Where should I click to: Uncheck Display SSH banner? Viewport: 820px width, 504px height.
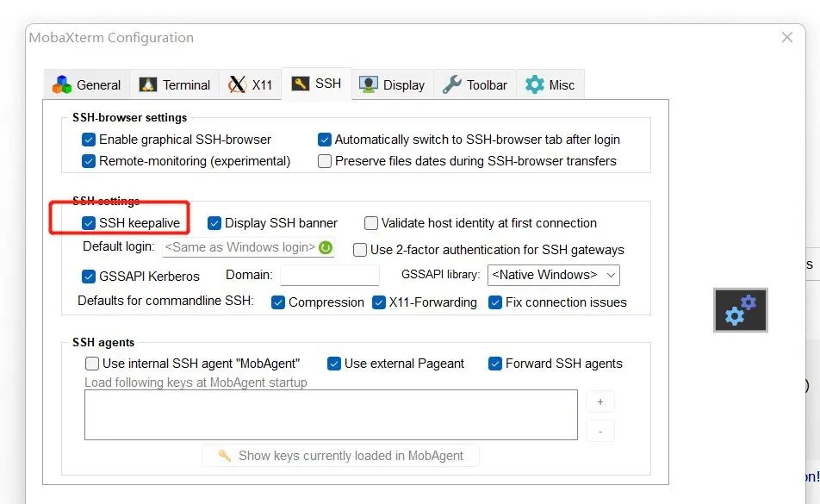[214, 223]
